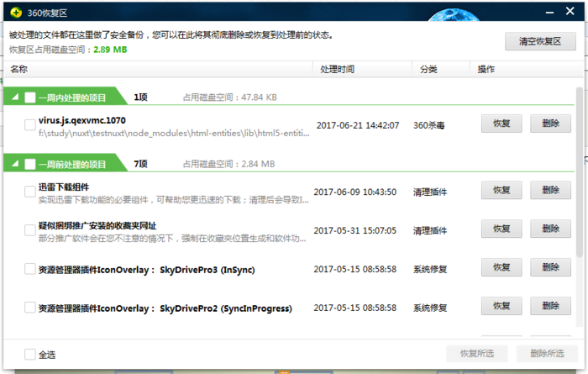Delete 疑似捆绑推广安装的收藏夹网址 entry
Viewport: 588px width, 374px height.
[x=550, y=229]
